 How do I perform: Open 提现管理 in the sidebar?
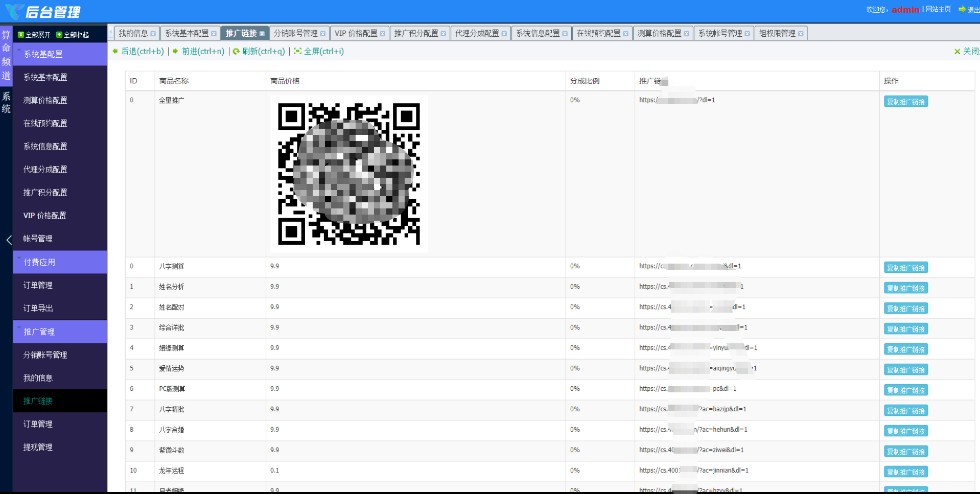pyautogui.click(x=60, y=447)
